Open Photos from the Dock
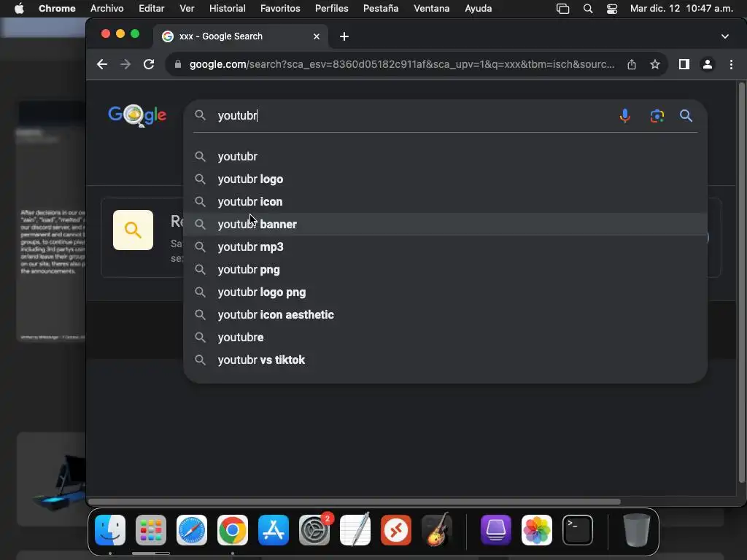 (537, 530)
